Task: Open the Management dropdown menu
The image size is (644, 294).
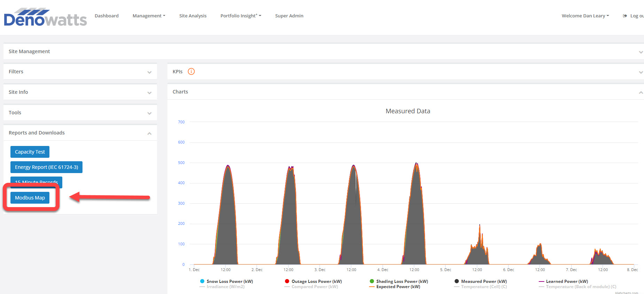Action: point(149,16)
